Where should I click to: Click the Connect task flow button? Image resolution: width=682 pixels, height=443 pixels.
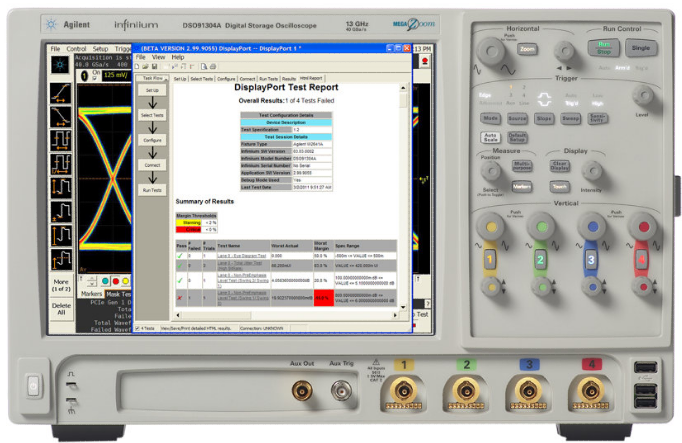point(152,165)
